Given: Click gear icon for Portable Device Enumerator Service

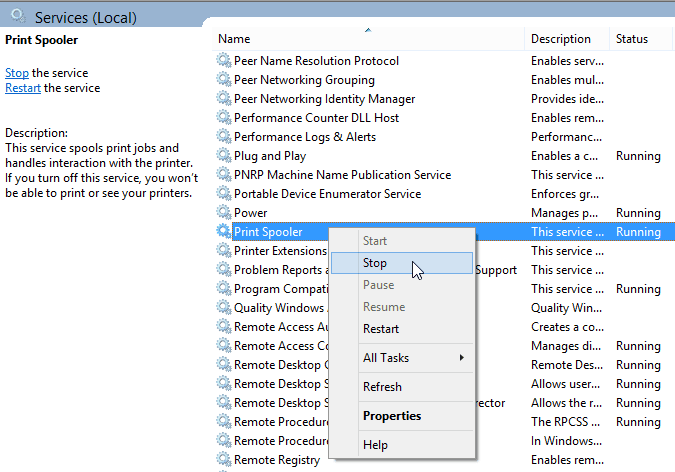Looking at the screenshot, I should point(224,194).
